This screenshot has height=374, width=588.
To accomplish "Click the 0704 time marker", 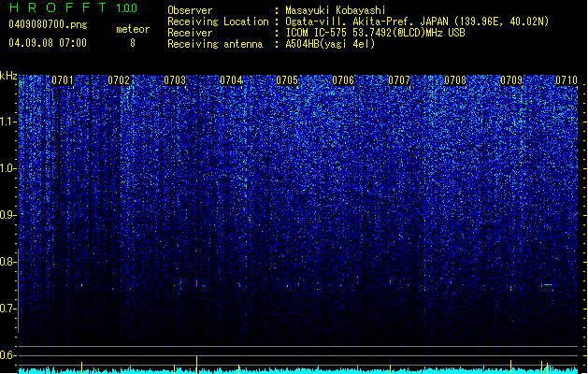I will (x=231, y=80).
